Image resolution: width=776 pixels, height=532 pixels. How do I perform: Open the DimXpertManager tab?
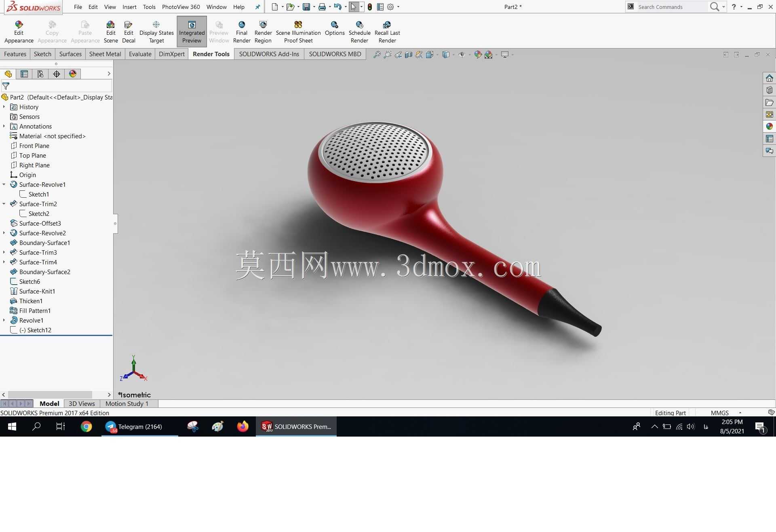[x=57, y=74]
